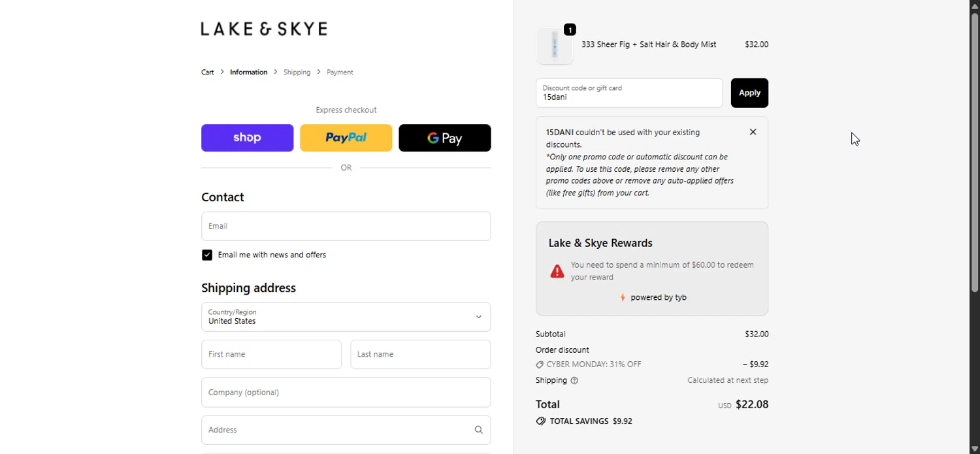
Task: Select the Shipping breadcrumb step
Action: [x=297, y=73]
